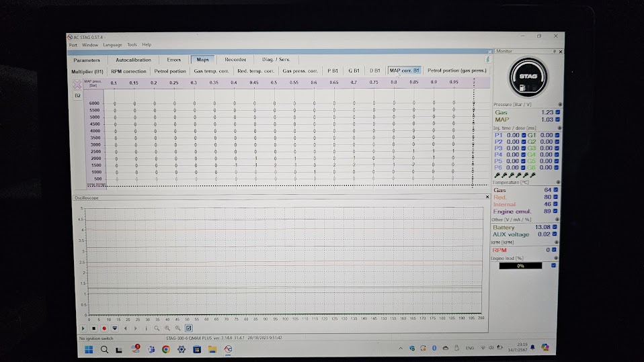The image size is (644, 362).
Task: Collapse the Engine load [%] section
Action: click(x=556, y=258)
